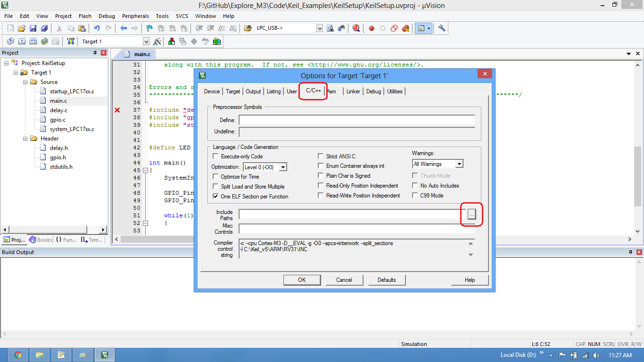Insert a bookmark with flag icon

pyautogui.click(x=149, y=28)
